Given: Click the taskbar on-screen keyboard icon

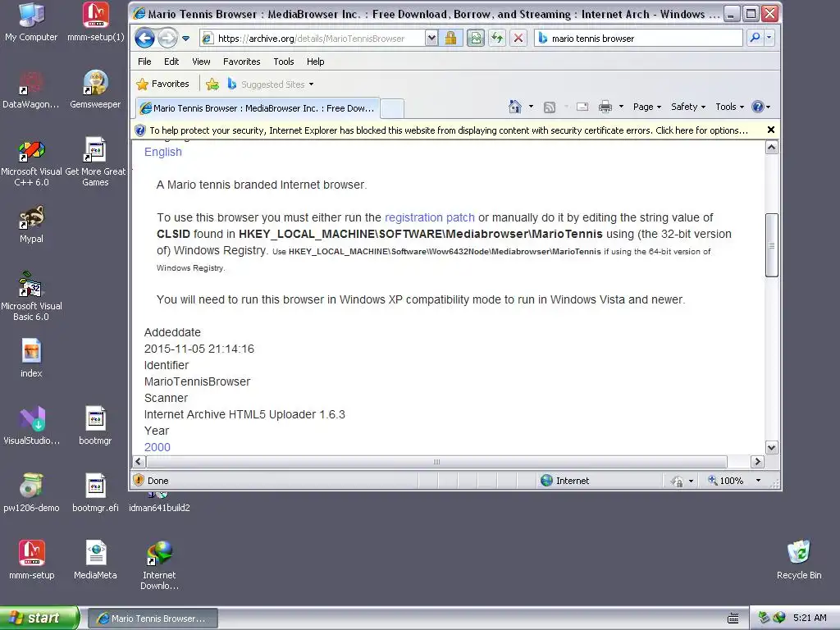Looking at the screenshot, I should pos(733,619).
